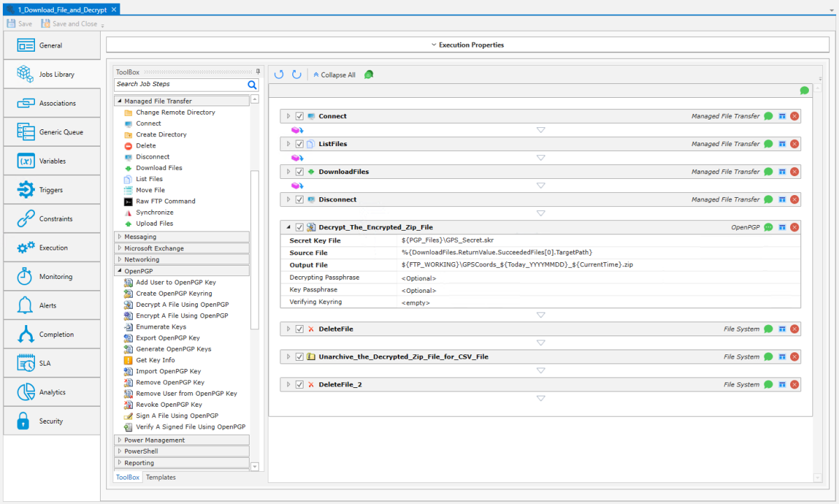Collapse the Decrypt_The_Encrypted_Zip_File step details
This screenshot has height=504, width=839.
tap(288, 227)
